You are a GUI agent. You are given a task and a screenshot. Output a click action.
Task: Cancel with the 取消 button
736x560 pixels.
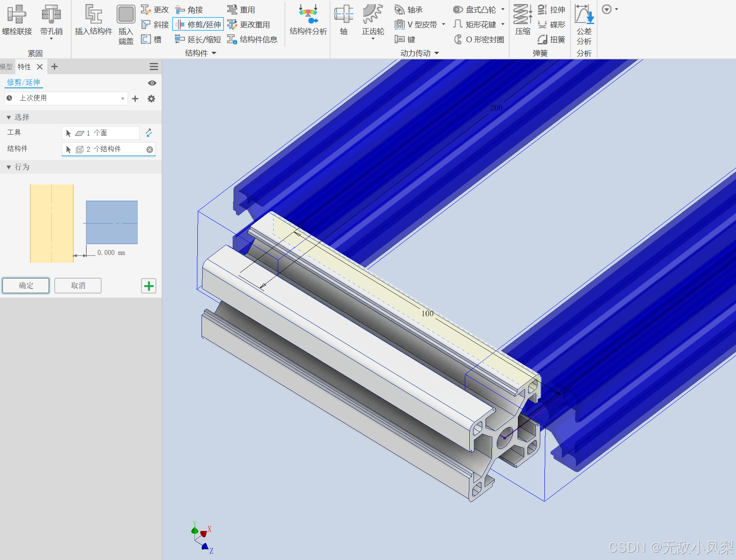(x=78, y=286)
